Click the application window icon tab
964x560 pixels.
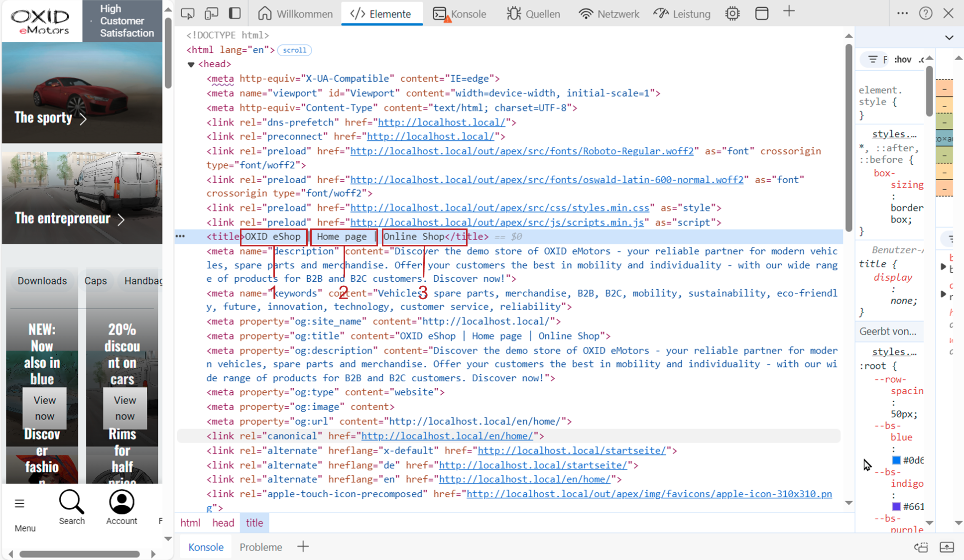coord(762,13)
